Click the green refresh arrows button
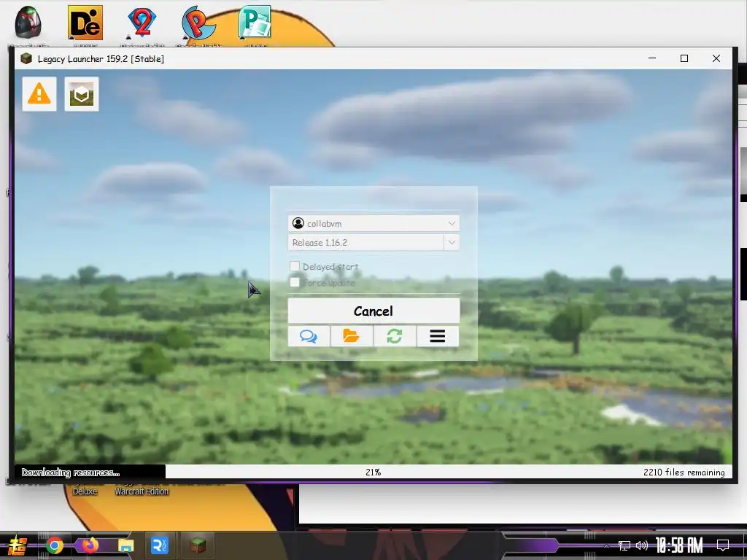747x560 pixels. click(x=395, y=336)
